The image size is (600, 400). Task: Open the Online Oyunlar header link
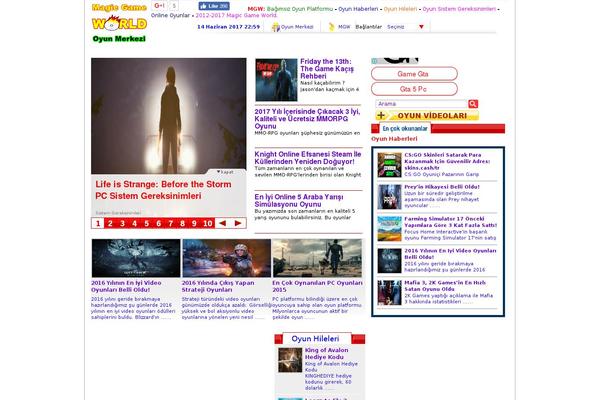[x=170, y=16]
